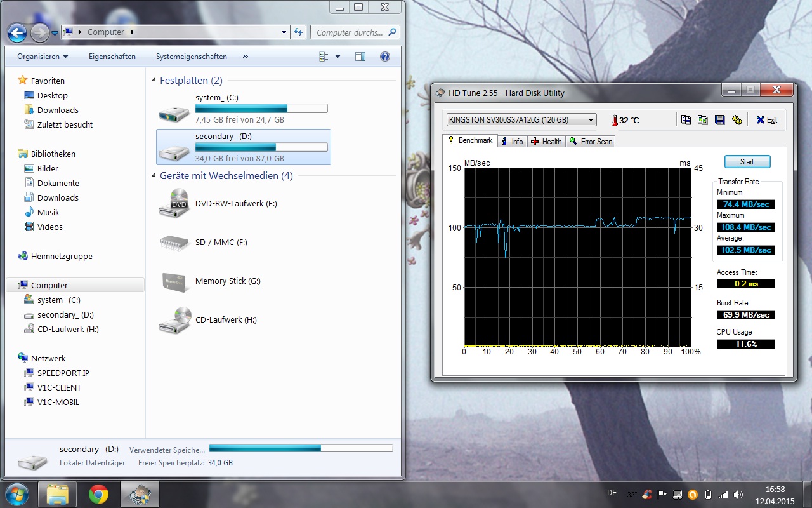The height and width of the screenshot is (508, 812).
Task: Click Systemeigenschaften in Explorer toolbar
Action: pyautogui.click(x=192, y=57)
